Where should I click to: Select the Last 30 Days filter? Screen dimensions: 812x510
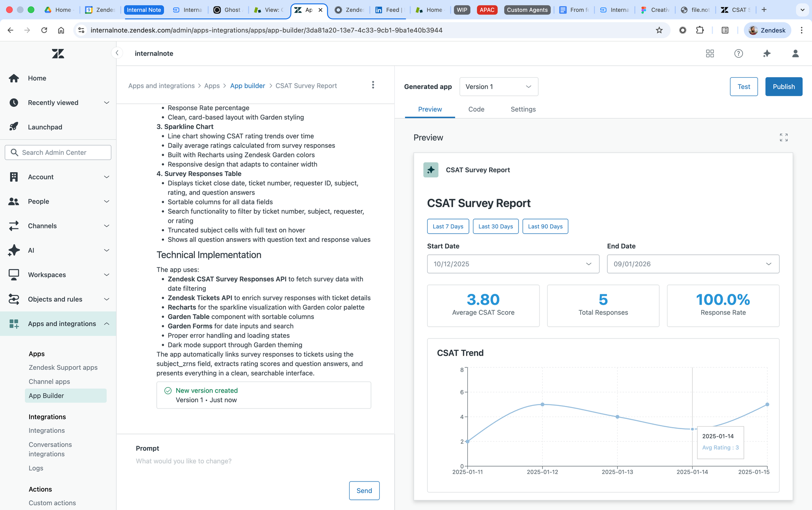[x=495, y=226]
